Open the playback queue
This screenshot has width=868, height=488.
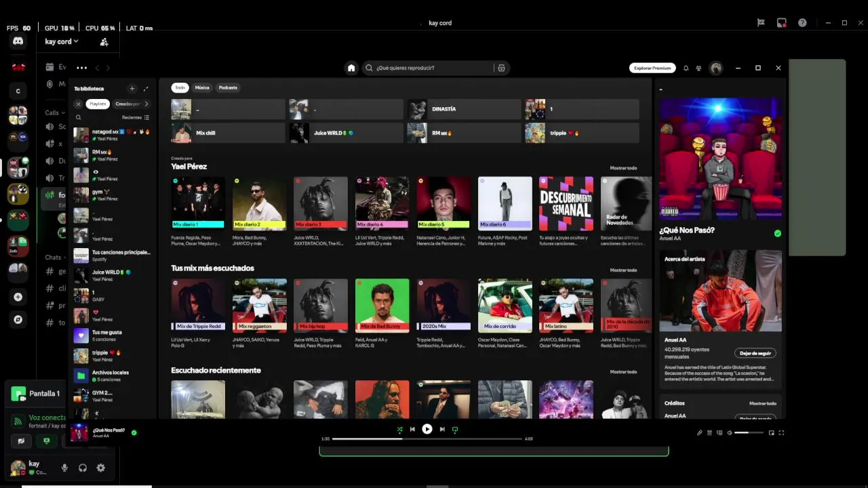coord(710,432)
